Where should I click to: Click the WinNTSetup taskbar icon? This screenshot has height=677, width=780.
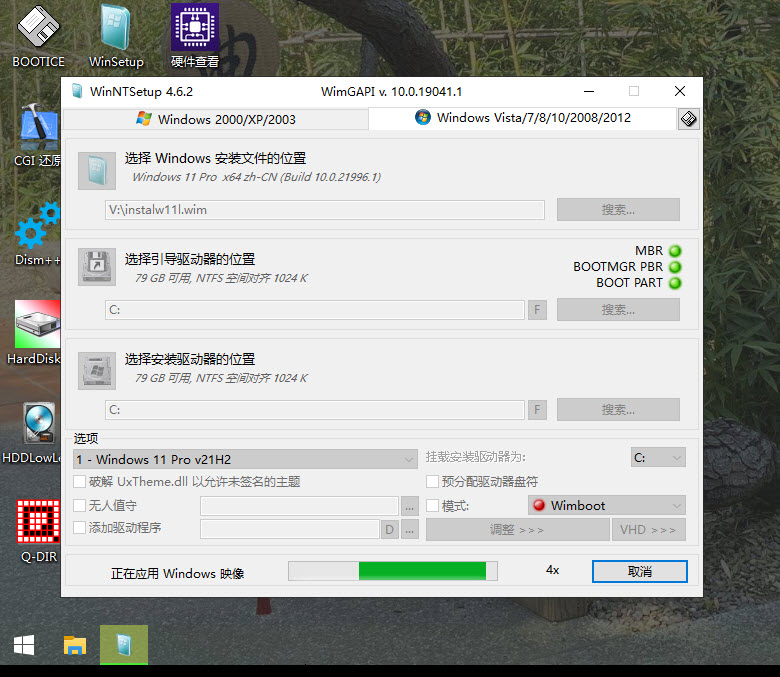click(x=124, y=645)
